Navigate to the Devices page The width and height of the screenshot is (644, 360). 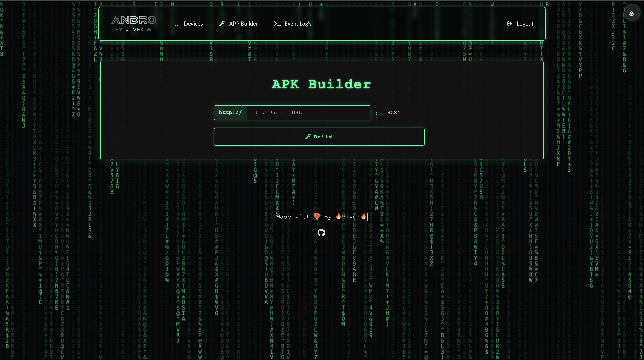click(x=194, y=23)
